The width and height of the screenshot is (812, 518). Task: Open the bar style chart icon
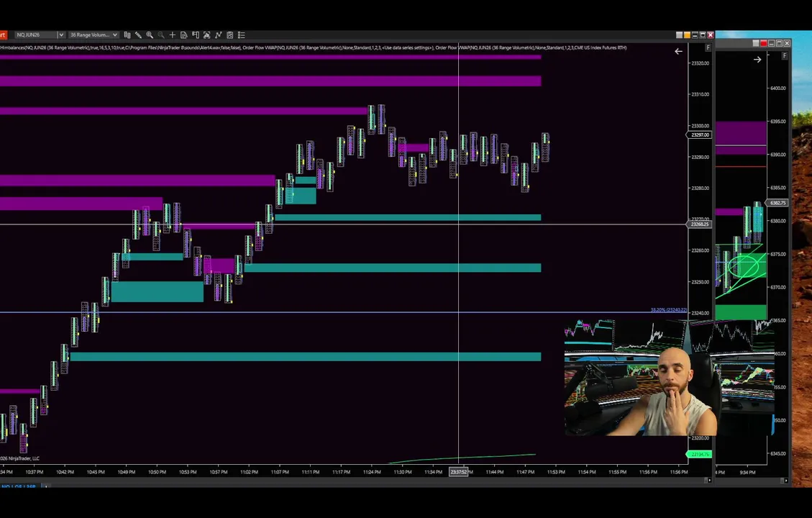pos(127,35)
